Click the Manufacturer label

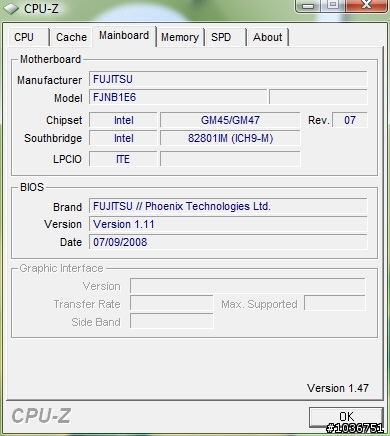pyautogui.click(x=49, y=80)
